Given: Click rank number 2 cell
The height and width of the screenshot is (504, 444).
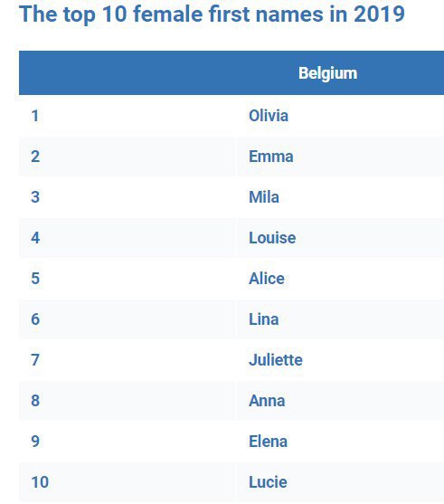Looking at the screenshot, I should 128,157.
